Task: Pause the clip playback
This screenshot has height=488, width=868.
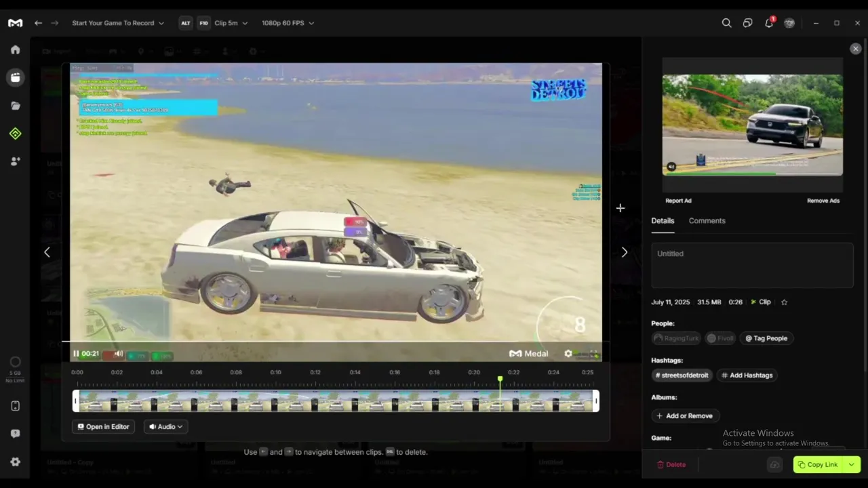Action: [76, 354]
